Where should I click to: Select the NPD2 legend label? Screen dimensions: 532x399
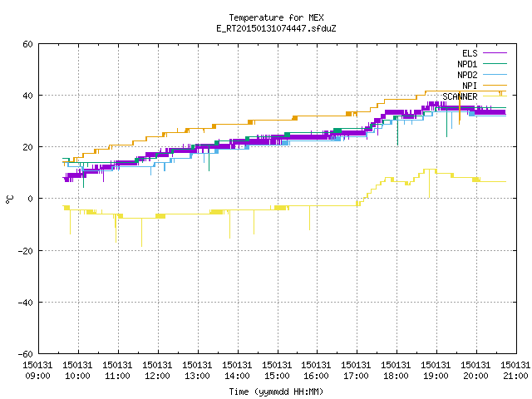coord(467,75)
